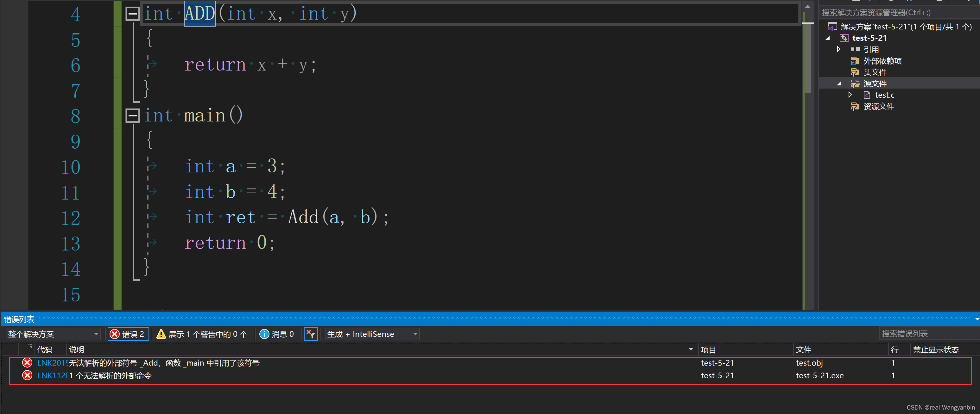Image resolution: width=980 pixels, height=414 pixels.
Task: Click the test.c file icon
Action: coord(867,95)
